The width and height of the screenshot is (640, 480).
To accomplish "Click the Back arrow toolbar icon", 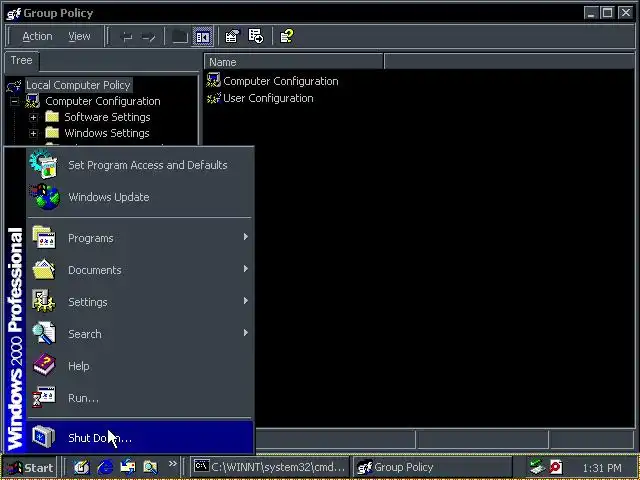I will click(x=127, y=37).
